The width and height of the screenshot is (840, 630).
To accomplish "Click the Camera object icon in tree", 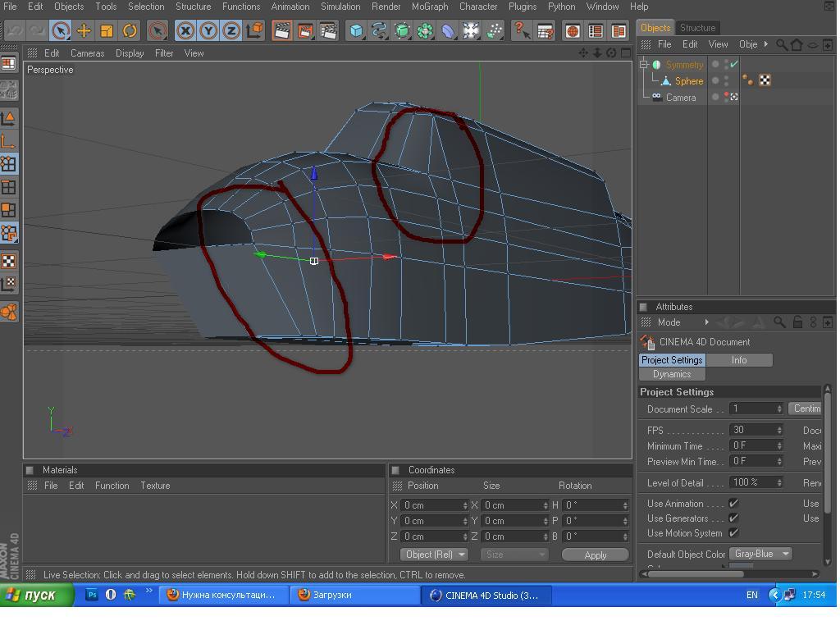I will [x=656, y=97].
